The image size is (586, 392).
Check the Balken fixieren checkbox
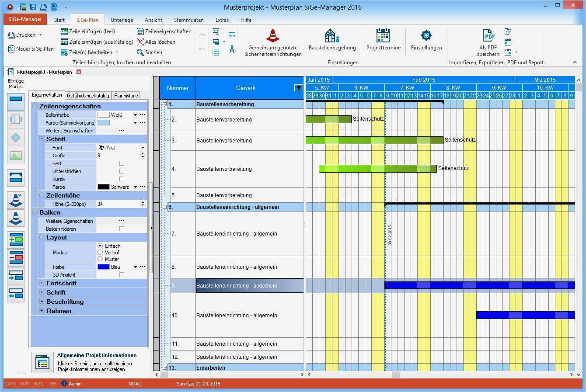[x=122, y=229]
